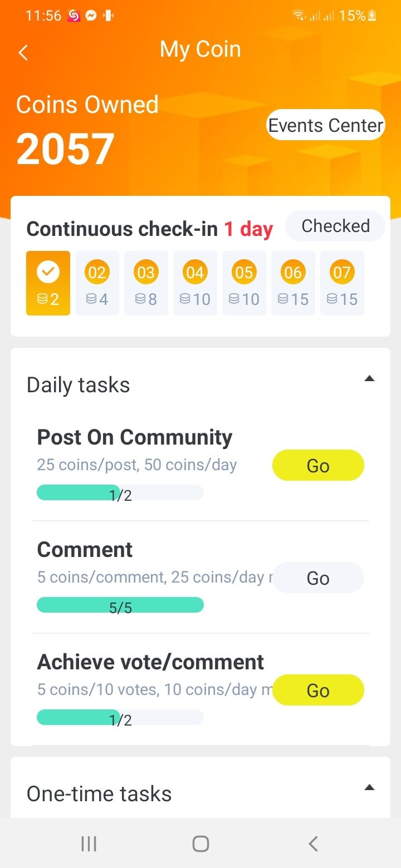Tap the checked day one check-in tile
Image resolution: width=401 pixels, height=868 pixels.
click(x=48, y=283)
